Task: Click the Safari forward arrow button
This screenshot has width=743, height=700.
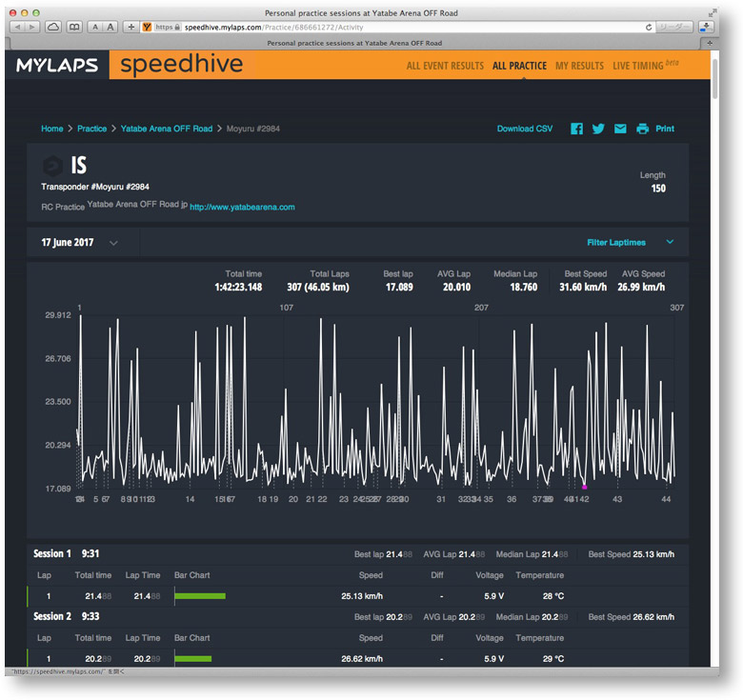Action: [x=31, y=27]
